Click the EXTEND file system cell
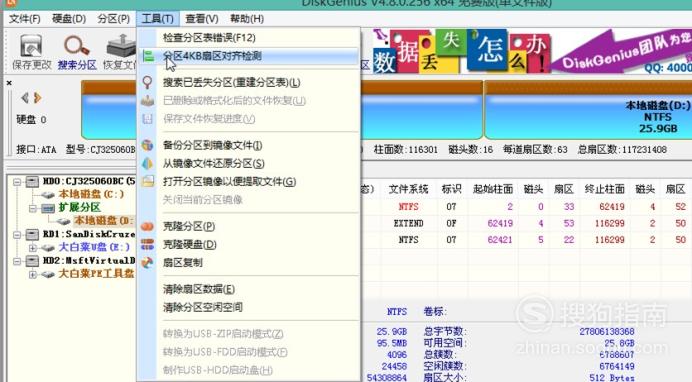Image resolution: width=692 pixels, height=382 pixels. [408, 223]
